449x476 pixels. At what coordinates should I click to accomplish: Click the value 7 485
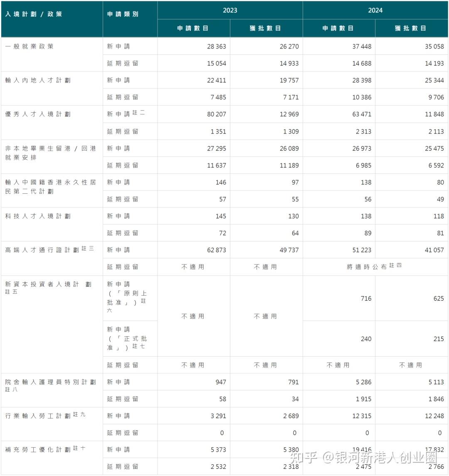(x=218, y=97)
